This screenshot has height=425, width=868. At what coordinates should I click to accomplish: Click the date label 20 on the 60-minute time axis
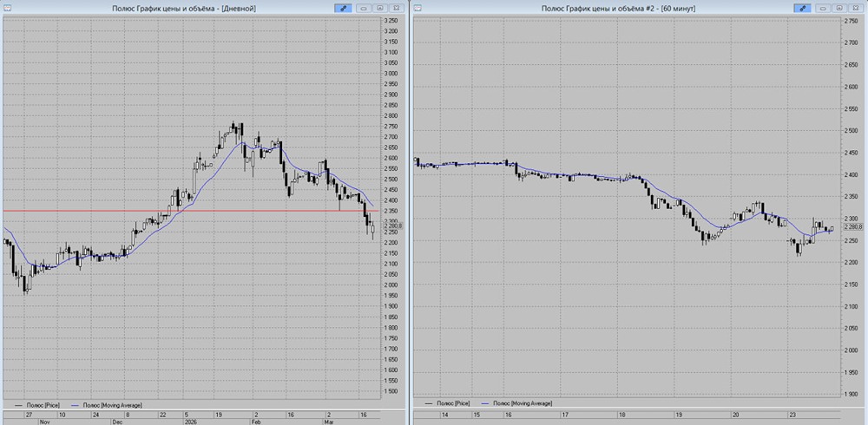pos(736,415)
